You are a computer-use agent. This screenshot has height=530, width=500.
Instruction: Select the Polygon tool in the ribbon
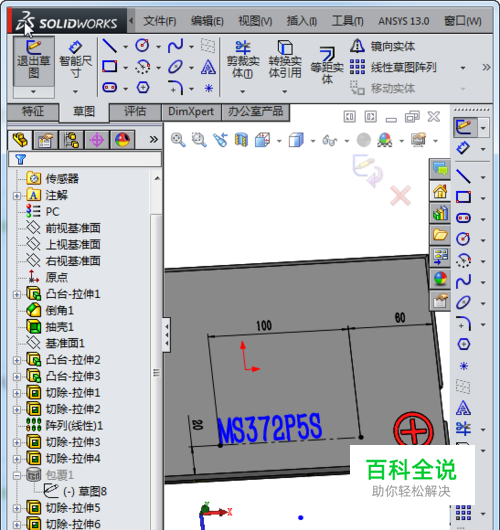[x=143, y=88]
